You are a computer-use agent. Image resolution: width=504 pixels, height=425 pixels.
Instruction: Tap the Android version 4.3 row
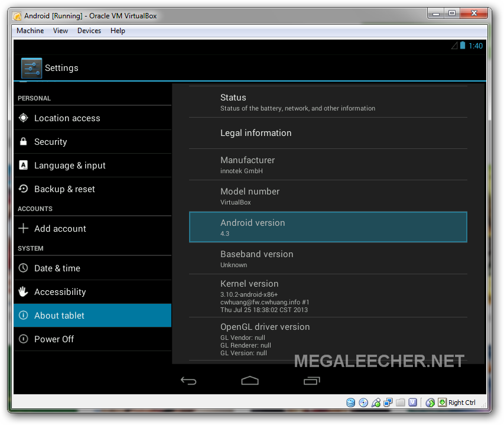(x=328, y=227)
